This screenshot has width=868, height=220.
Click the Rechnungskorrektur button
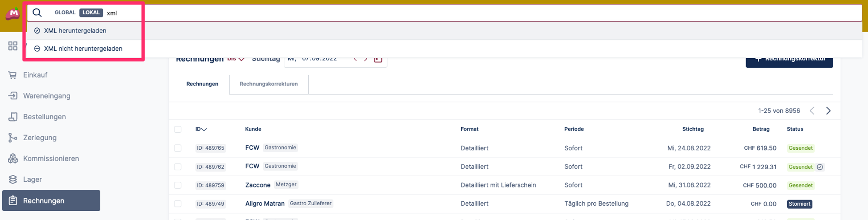tap(789, 60)
